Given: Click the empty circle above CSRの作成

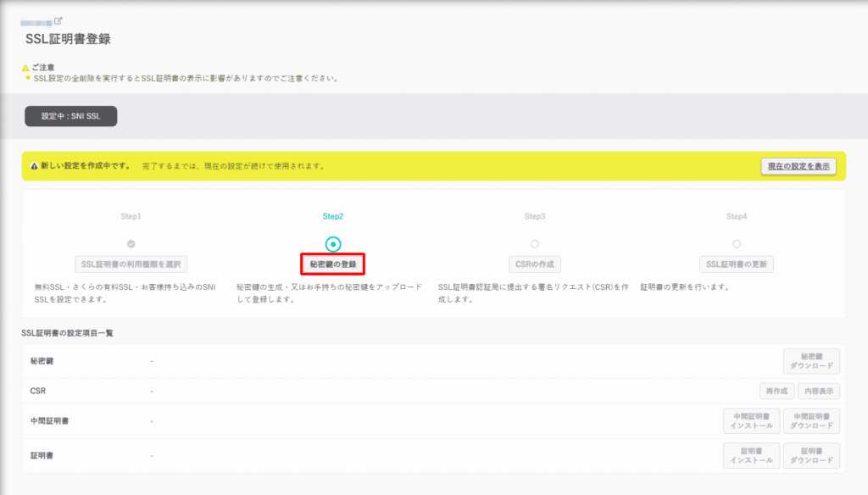Looking at the screenshot, I should point(535,242).
